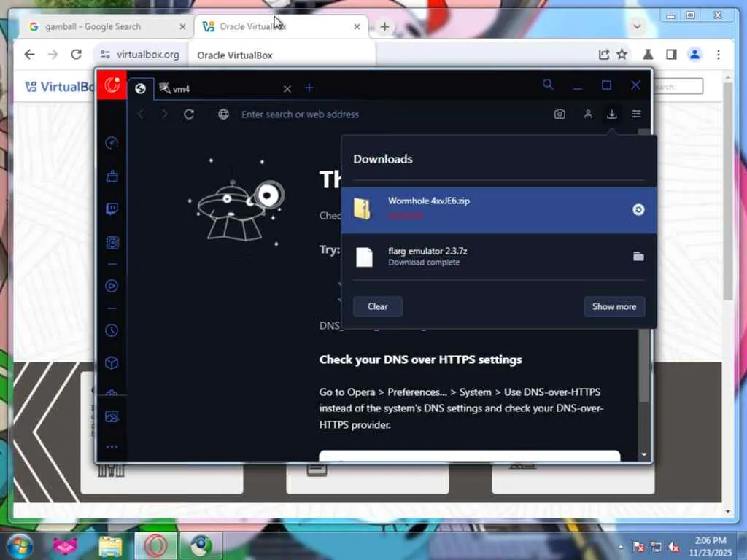Open the site info icon in Chrome address bar
Viewport: 747px width, 560px height.
pyautogui.click(x=105, y=55)
